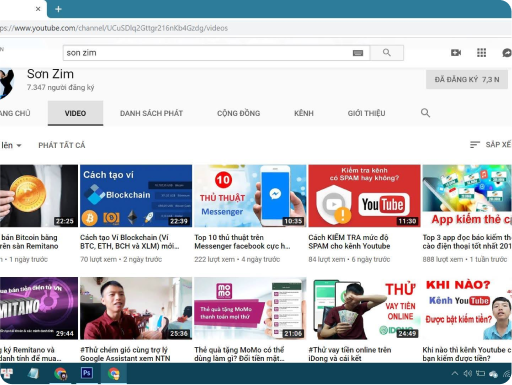The height and width of the screenshot is (385, 512).
Task: Click the volume speaker tray icon
Action: 467,374
